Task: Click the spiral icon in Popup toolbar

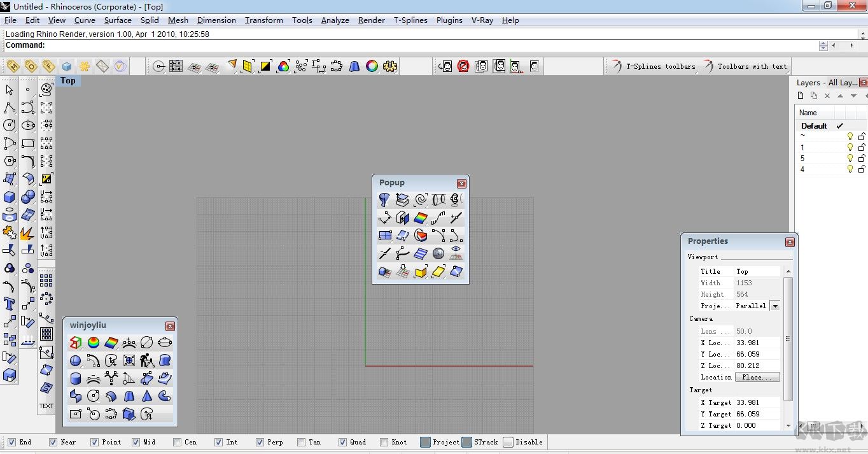Action: click(x=421, y=200)
